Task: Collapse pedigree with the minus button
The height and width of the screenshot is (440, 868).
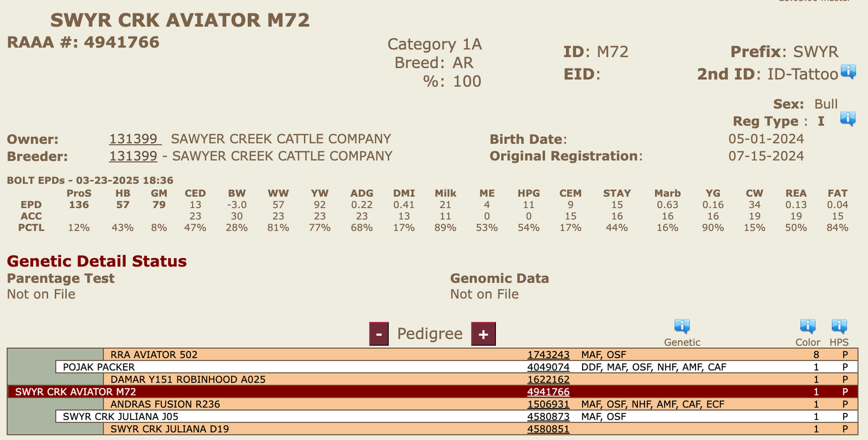Action: tap(379, 334)
